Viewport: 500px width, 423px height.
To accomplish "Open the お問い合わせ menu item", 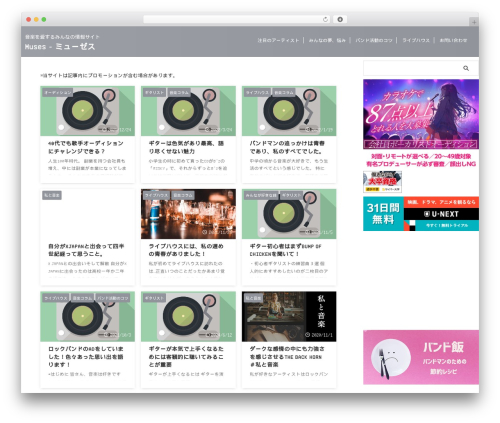I will [453, 40].
